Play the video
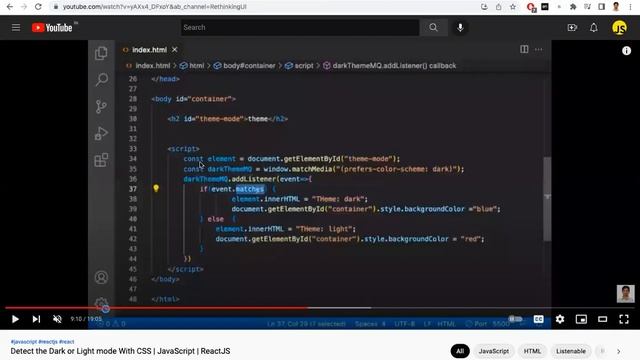This screenshot has width=640, height=360. point(15,319)
